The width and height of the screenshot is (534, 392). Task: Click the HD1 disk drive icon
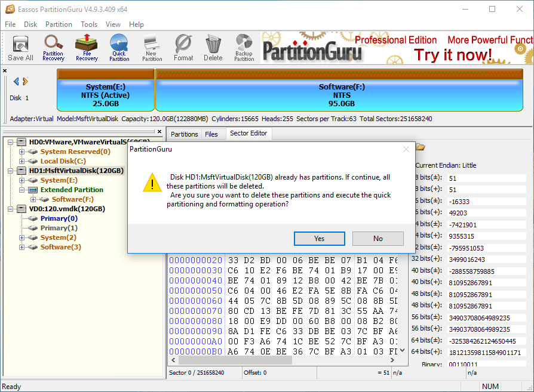pos(22,171)
